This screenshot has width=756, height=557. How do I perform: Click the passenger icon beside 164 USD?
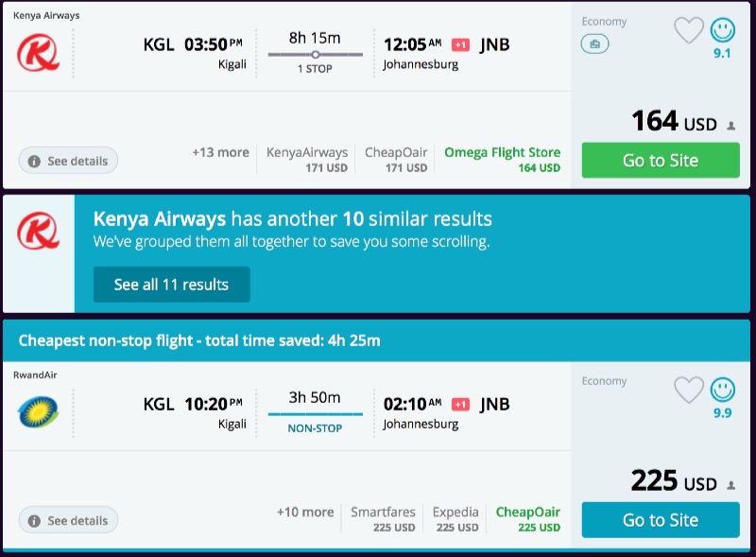pyautogui.click(x=730, y=126)
